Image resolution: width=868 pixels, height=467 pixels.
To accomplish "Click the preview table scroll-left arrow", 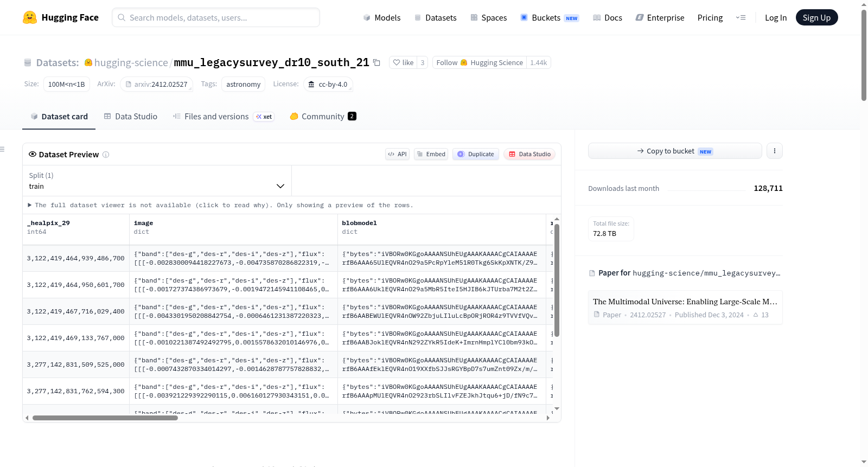I will [x=27, y=418].
